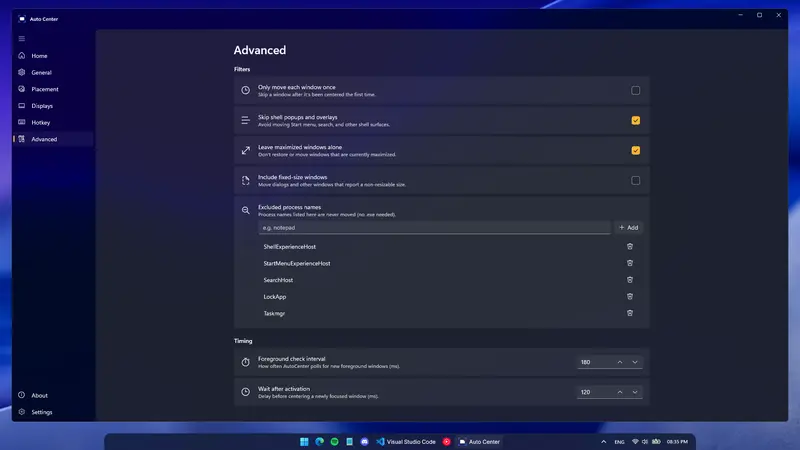Go to Home page
Viewport: 800px width, 450px height.
(53, 56)
